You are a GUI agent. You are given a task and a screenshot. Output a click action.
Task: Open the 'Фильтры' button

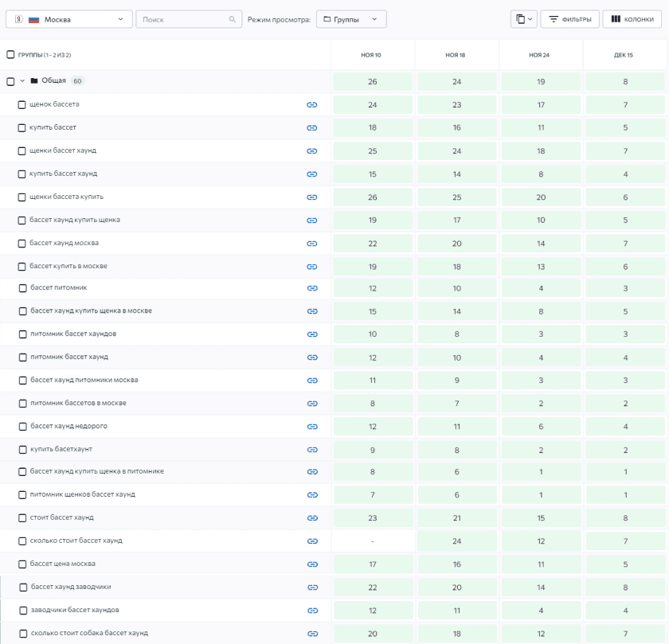click(569, 19)
